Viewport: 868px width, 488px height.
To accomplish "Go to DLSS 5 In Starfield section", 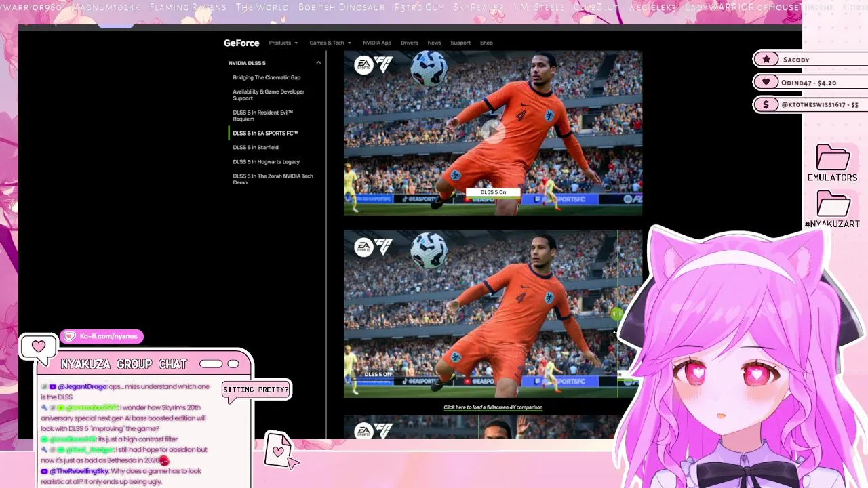I will (256, 147).
